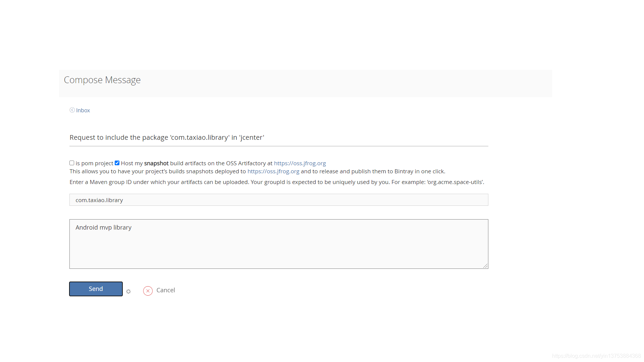This screenshot has height=362, width=644.
Task: Click the red circled X cancel icon
Action: 148,291
